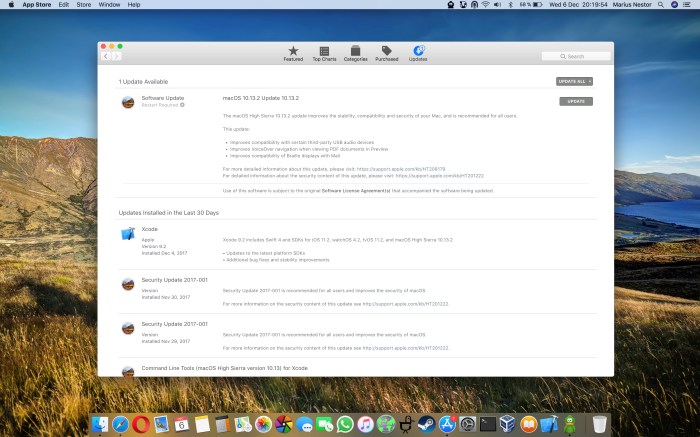Open the volume control in menu bar
This screenshot has height=437, width=700.
point(497,4)
